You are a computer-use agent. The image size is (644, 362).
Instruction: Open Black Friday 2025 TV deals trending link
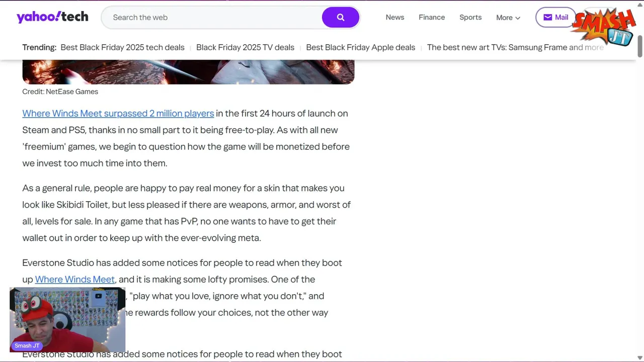tap(245, 47)
